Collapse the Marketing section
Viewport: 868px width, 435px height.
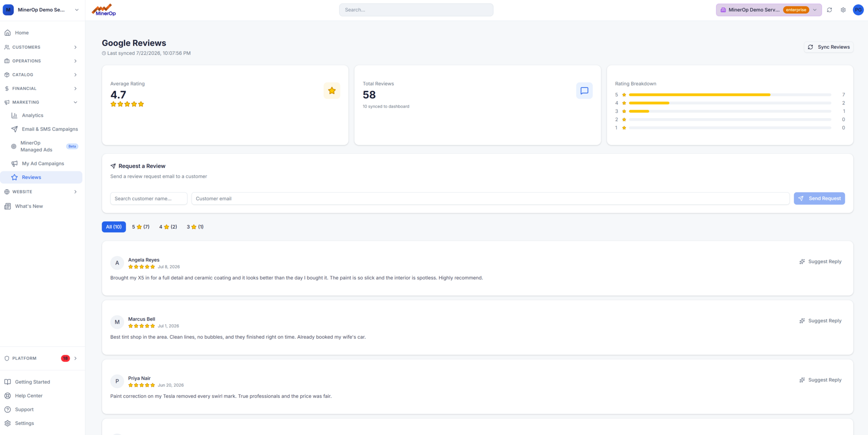tap(41, 102)
